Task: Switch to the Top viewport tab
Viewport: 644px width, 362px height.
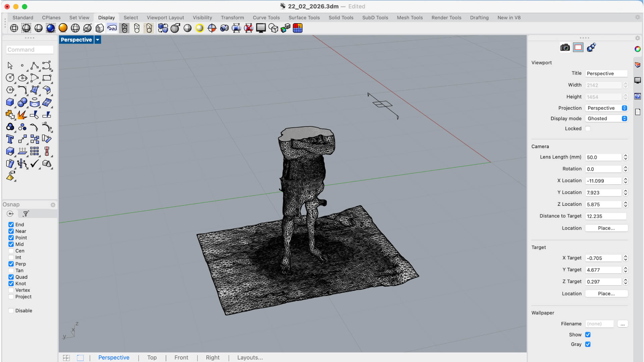Action: point(152,358)
